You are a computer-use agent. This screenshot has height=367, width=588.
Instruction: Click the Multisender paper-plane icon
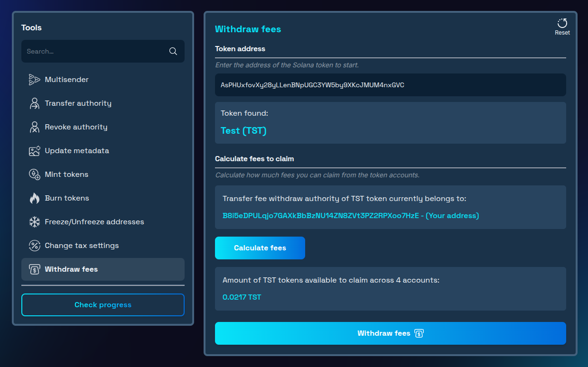[34, 80]
